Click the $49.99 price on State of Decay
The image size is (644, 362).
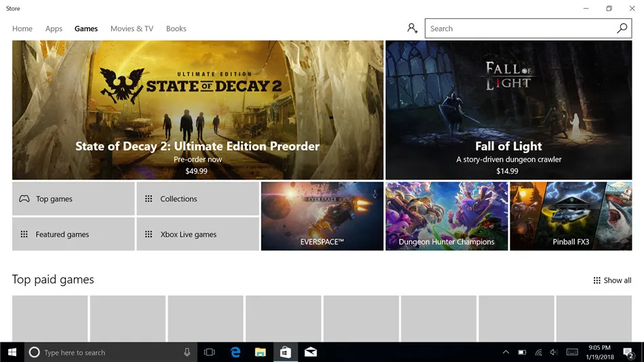click(197, 171)
